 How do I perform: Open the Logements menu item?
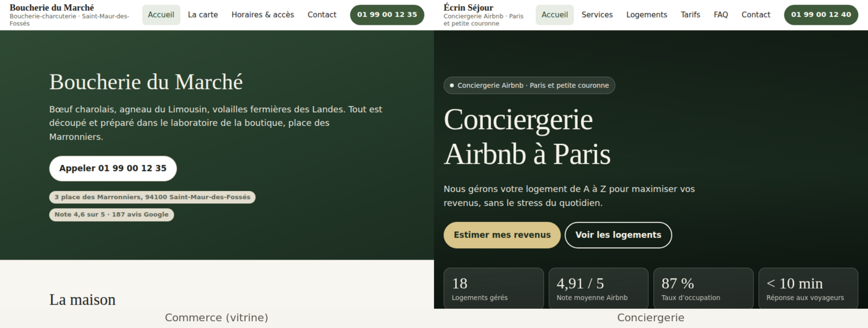tap(647, 15)
